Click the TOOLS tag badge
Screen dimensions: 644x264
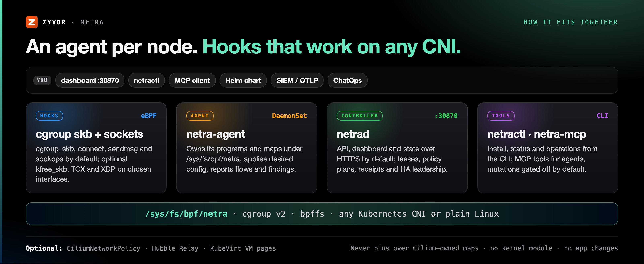point(501,116)
